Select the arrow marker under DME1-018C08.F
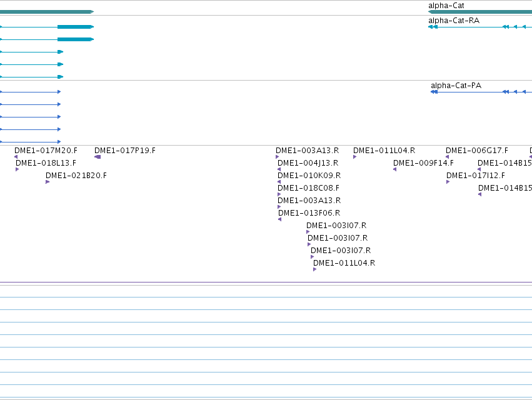 pos(279,194)
